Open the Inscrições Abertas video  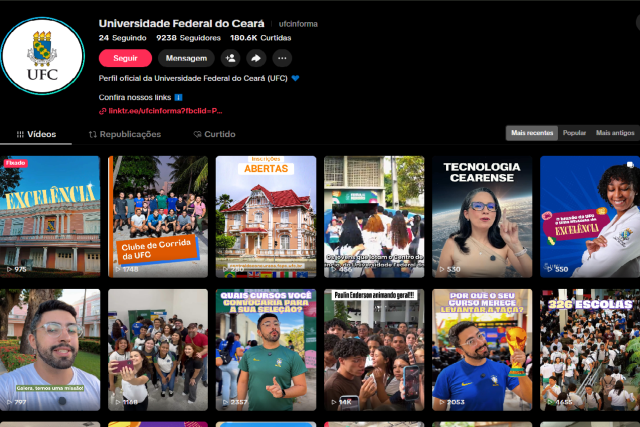coord(266,217)
